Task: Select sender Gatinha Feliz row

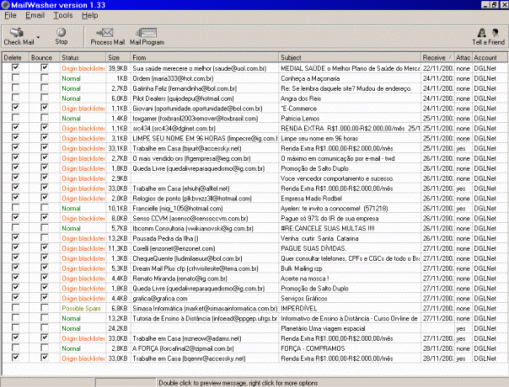Action: coord(185,88)
